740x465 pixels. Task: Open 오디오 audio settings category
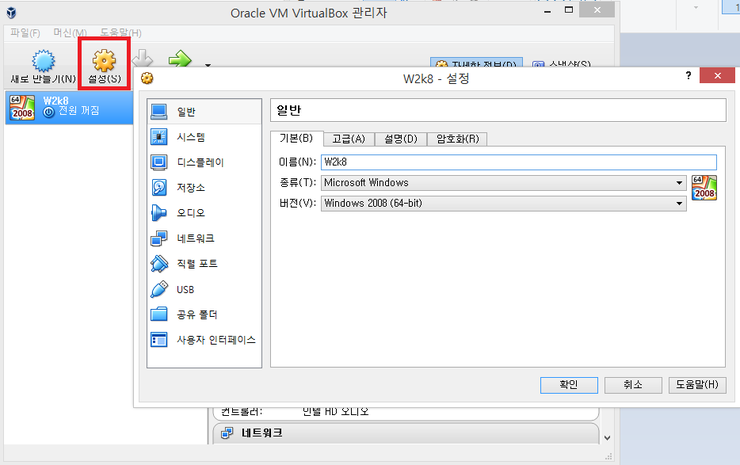coord(190,213)
